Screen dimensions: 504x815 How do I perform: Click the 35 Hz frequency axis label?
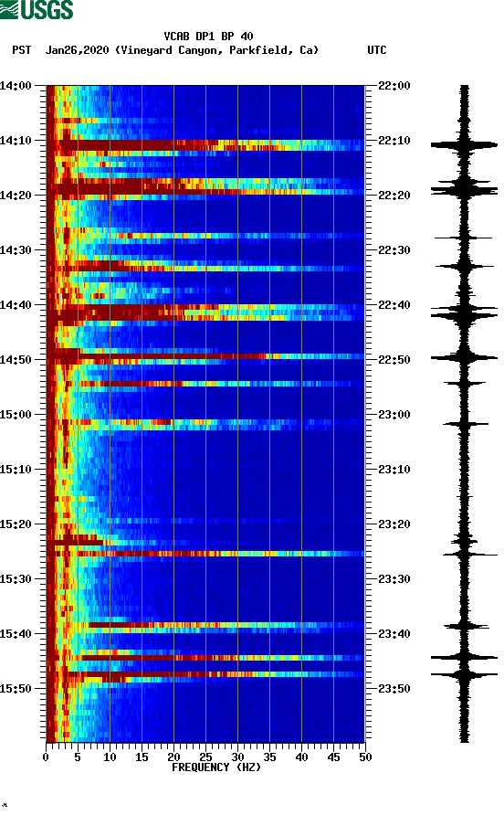(x=269, y=757)
